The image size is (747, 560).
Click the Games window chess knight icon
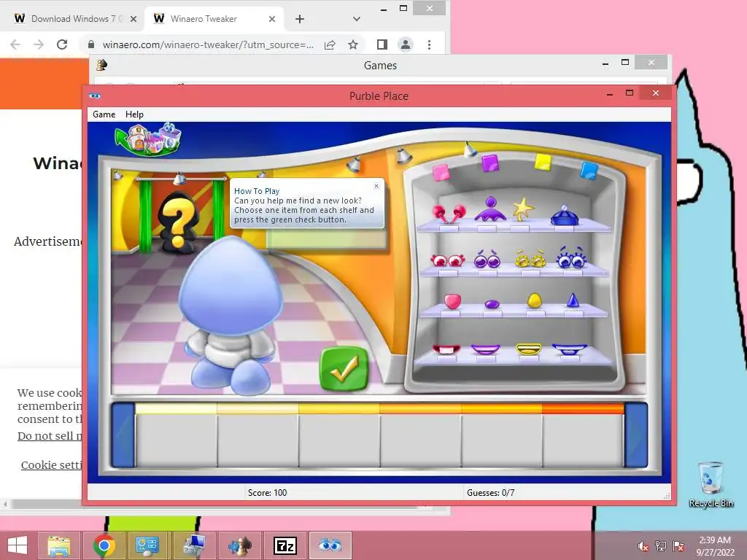(101, 65)
